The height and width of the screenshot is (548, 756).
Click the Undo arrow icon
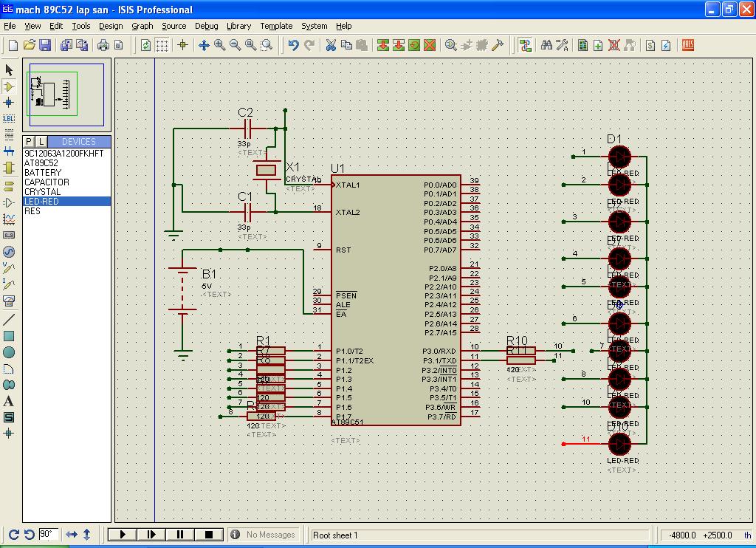click(x=293, y=46)
